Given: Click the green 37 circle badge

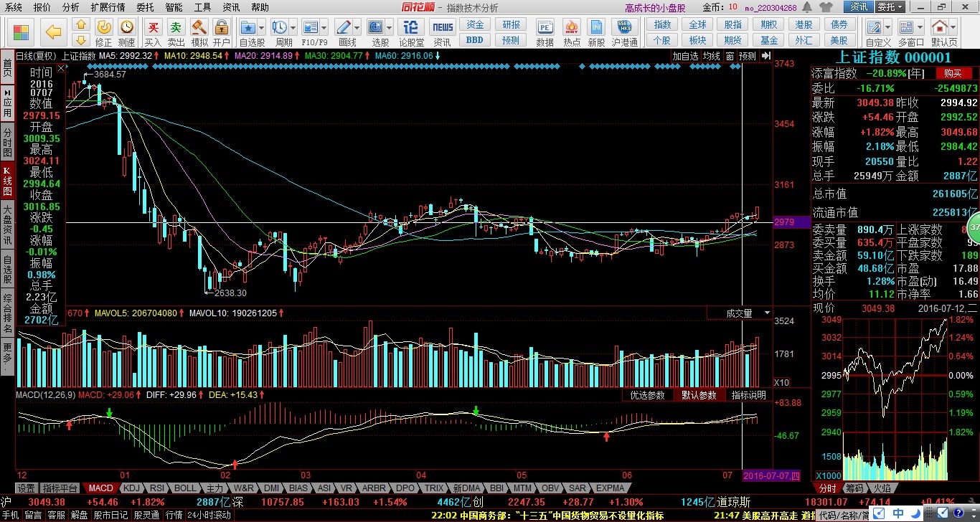Looking at the screenshot, I should (x=974, y=227).
